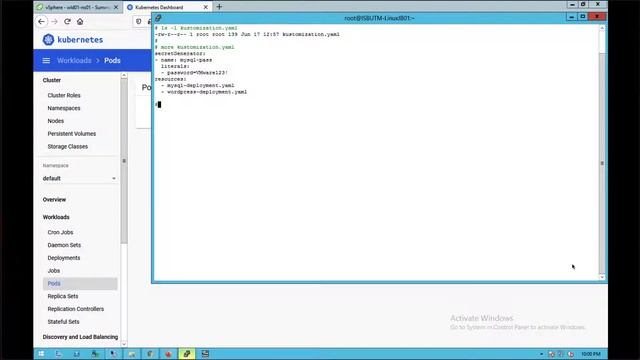Click the password literal line in terminal
Screen dimensions: 640x360
[194, 73]
